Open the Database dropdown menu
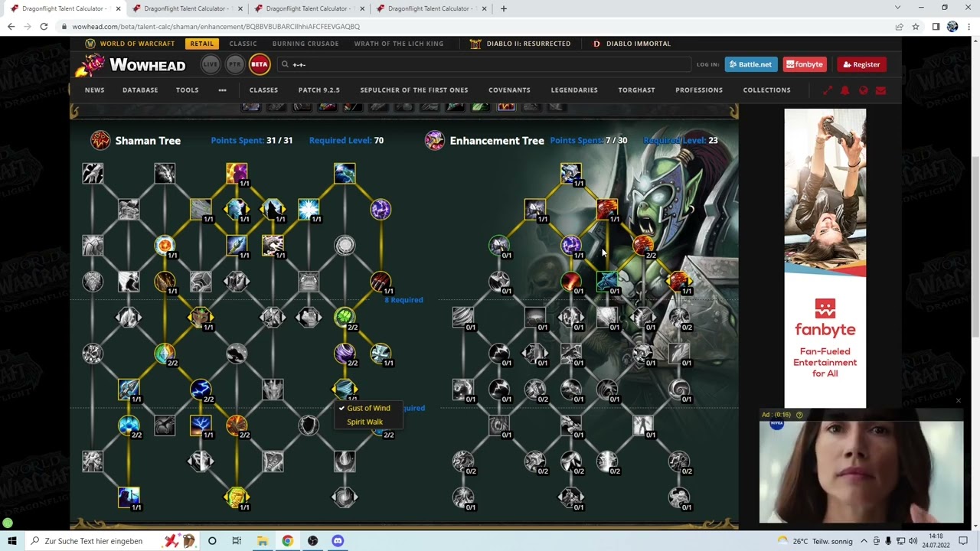 (x=140, y=90)
